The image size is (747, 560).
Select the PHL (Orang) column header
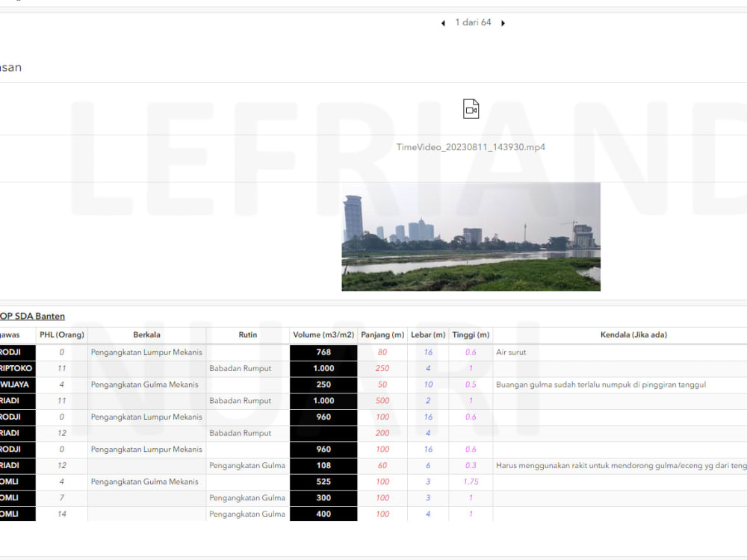(62, 335)
